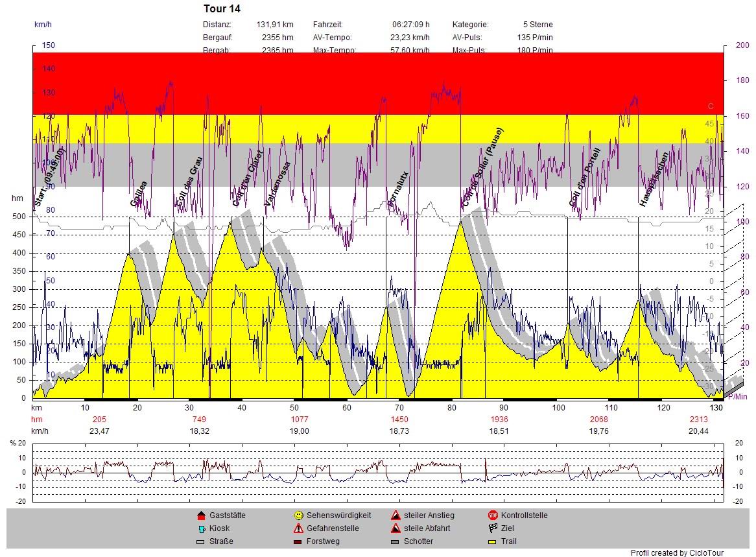Click the Coll d'en Portell waypoint label
756x557 pixels.
tap(585, 178)
